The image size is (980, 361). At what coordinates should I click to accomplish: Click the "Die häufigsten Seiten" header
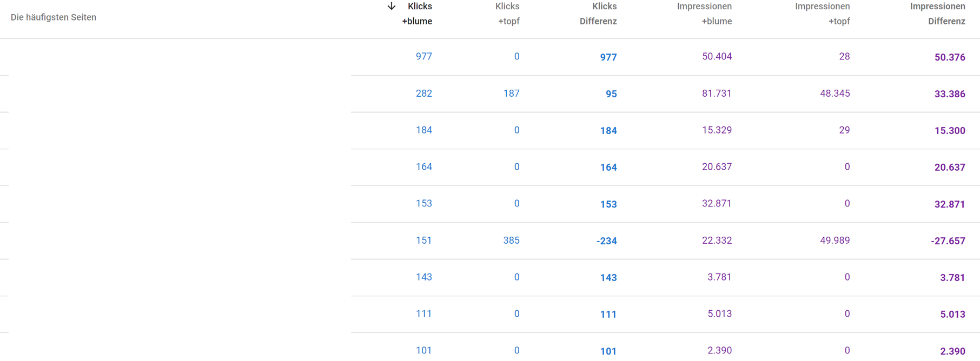click(x=54, y=17)
